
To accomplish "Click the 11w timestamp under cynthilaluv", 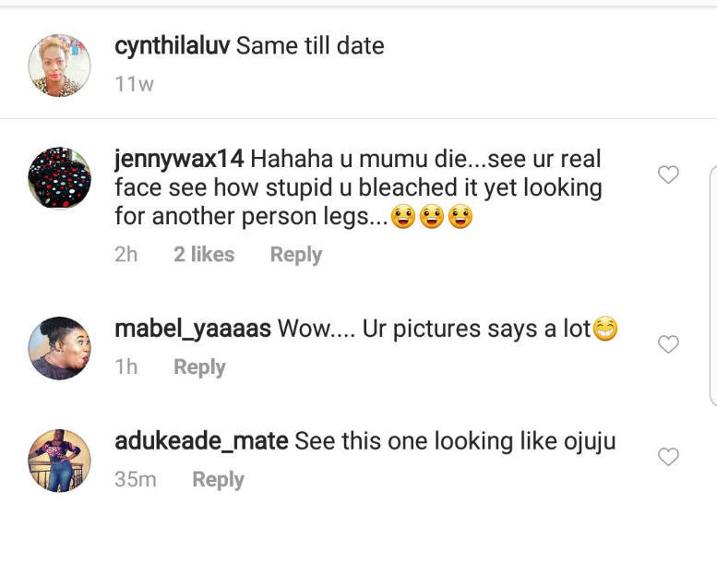I will click(134, 85).
